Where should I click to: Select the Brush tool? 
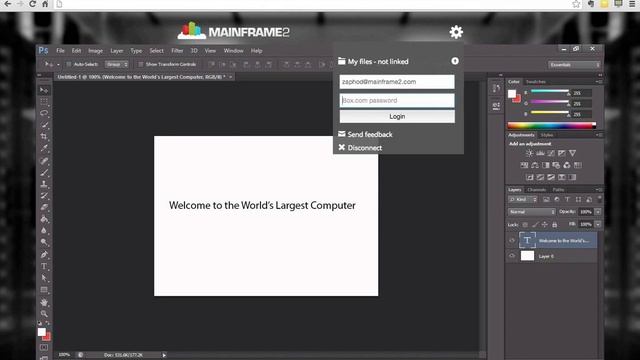(44, 172)
